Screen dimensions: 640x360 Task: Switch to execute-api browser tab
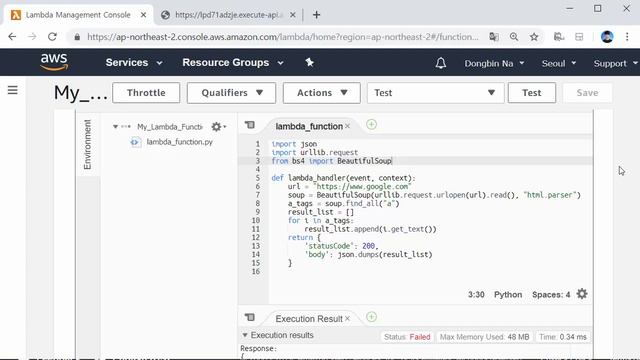point(229,15)
